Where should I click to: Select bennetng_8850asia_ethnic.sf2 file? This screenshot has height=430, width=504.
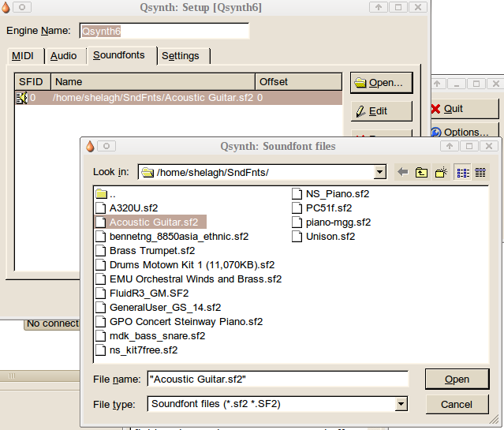tap(179, 237)
